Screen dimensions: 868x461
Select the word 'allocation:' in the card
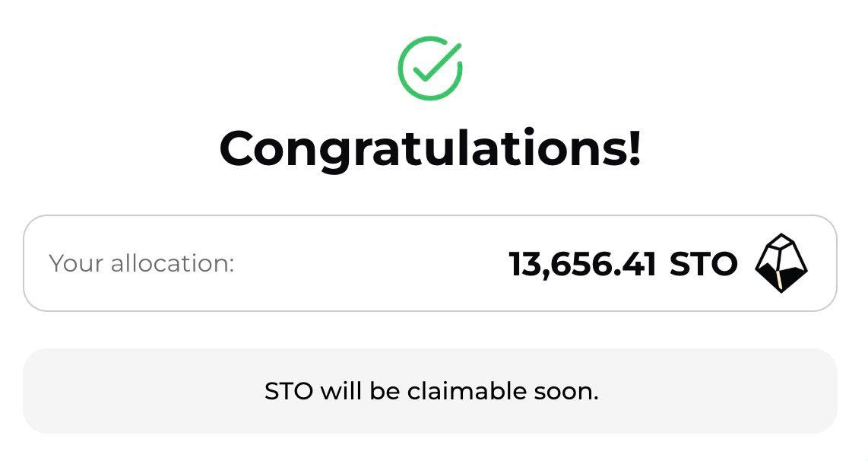pyautogui.click(x=173, y=263)
